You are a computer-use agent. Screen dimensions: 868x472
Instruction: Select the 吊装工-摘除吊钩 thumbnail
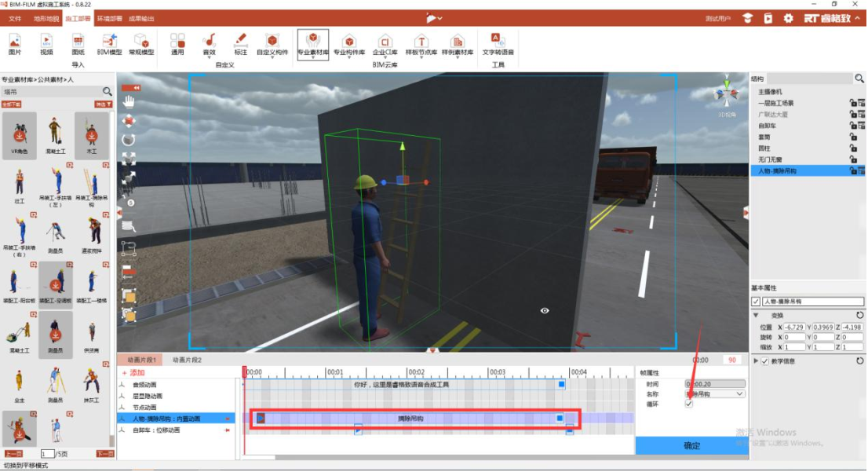click(x=91, y=185)
